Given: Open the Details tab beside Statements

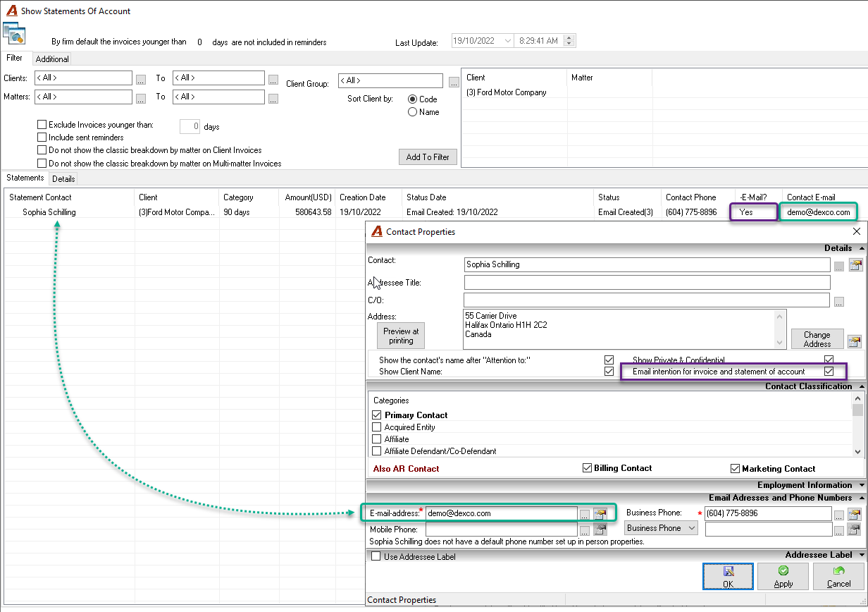Looking at the screenshot, I should pos(63,179).
